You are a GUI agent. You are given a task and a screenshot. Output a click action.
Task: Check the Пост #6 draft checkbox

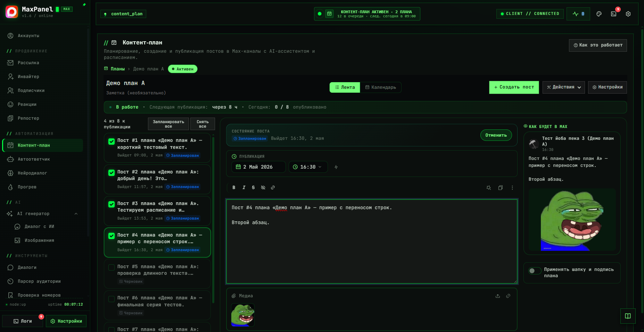coord(112,299)
